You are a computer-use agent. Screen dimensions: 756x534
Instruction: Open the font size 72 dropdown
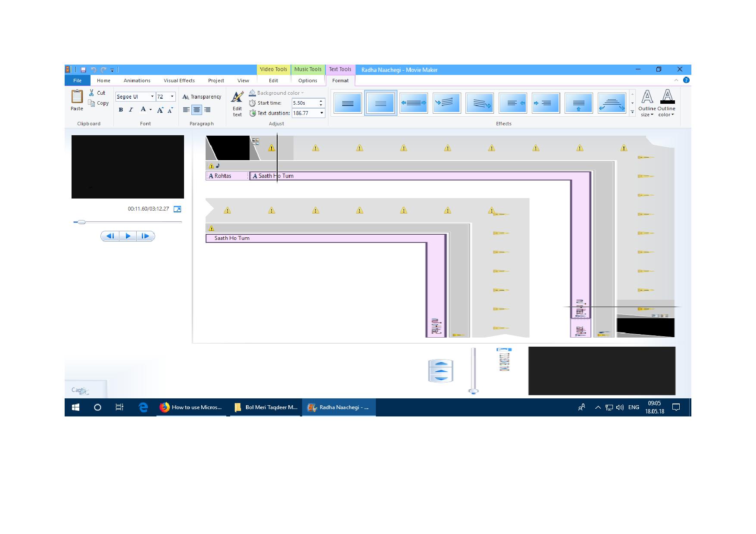[x=172, y=96]
